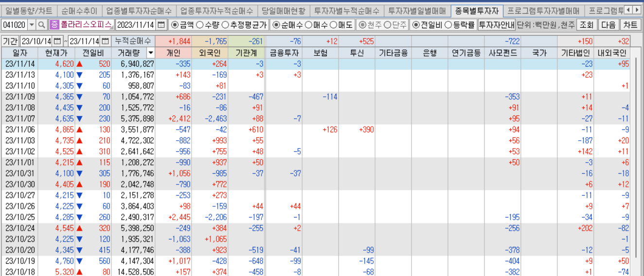This screenshot has width=644, height=276.
Task: Click the 일자 column header
Action: point(19,53)
